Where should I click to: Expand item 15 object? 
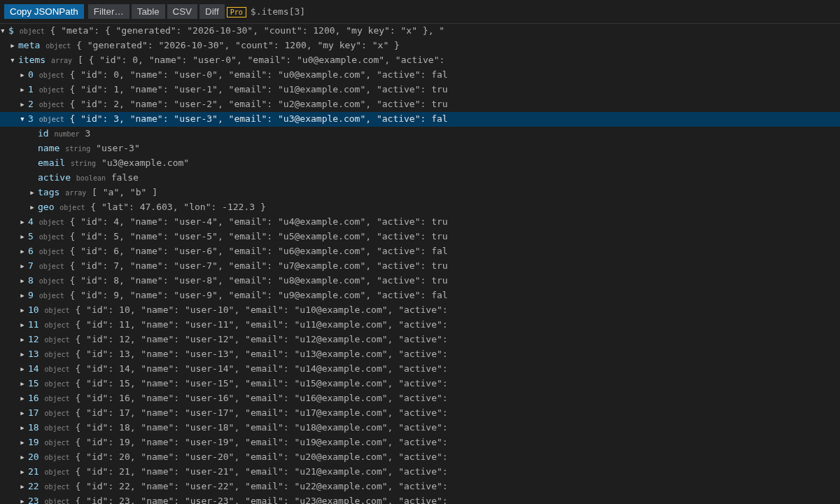pyautogui.click(x=22, y=384)
